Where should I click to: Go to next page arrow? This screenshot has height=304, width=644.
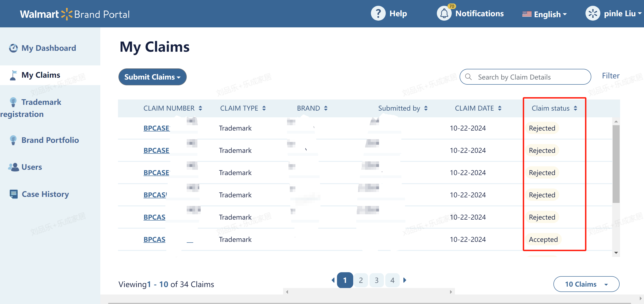click(x=405, y=280)
